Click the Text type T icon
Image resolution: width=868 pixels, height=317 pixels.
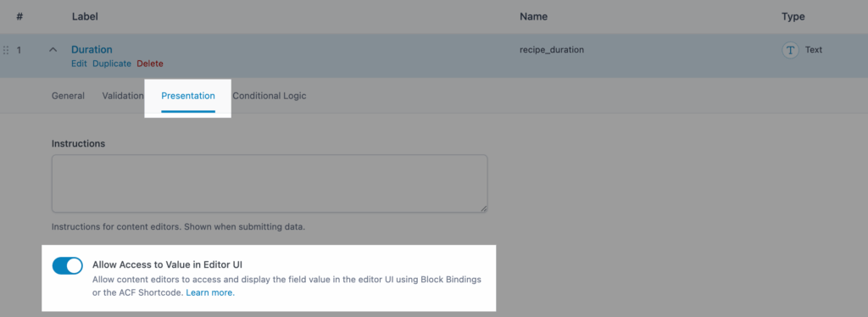(x=790, y=50)
